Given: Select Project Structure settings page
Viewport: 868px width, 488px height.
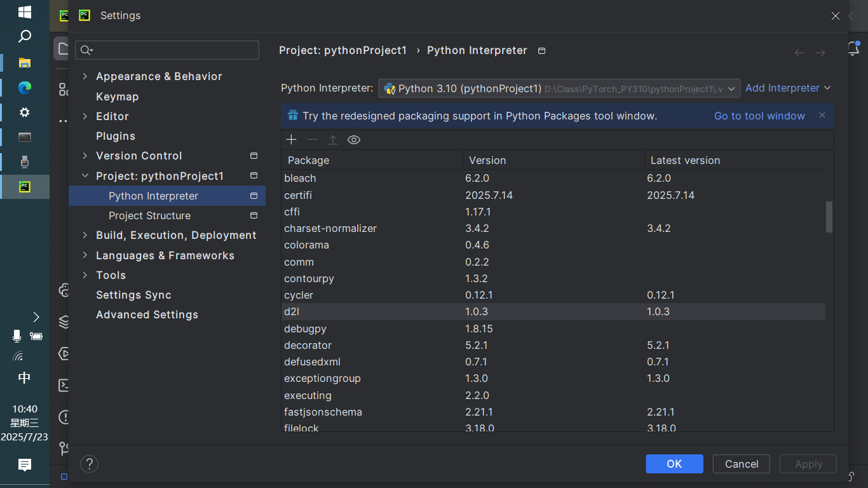Looking at the screenshot, I should pos(149,215).
